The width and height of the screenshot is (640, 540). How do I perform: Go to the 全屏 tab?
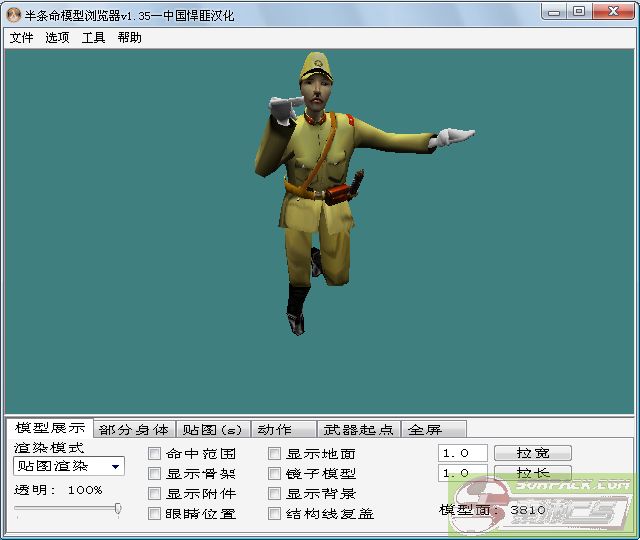(x=424, y=430)
